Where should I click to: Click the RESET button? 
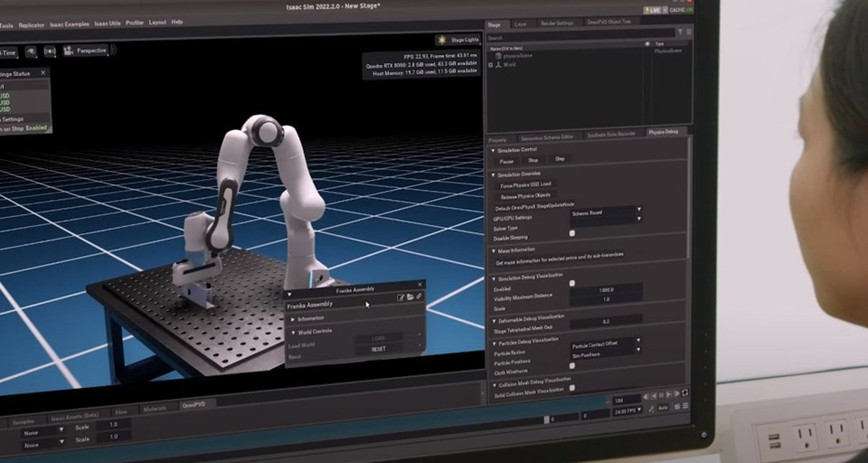tap(378, 348)
